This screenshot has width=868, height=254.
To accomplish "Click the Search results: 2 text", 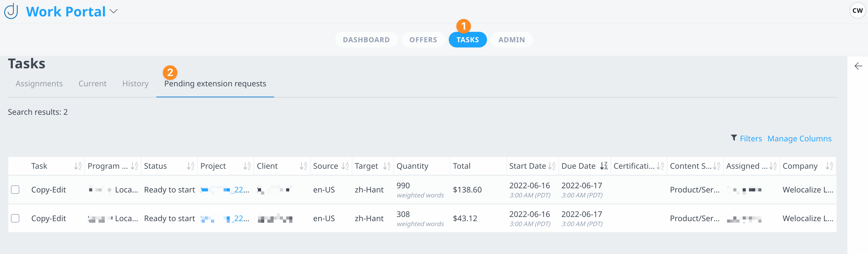I will click(38, 112).
